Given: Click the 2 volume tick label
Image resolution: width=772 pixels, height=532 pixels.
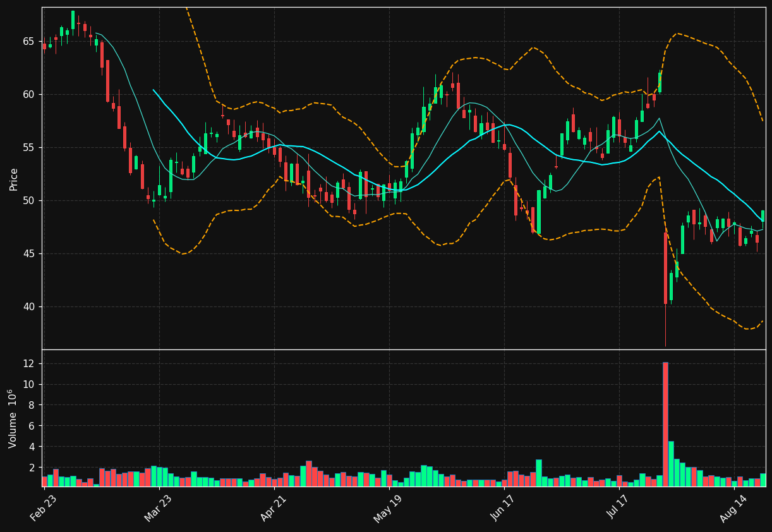Looking at the screenshot, I should tap(32, 468).
